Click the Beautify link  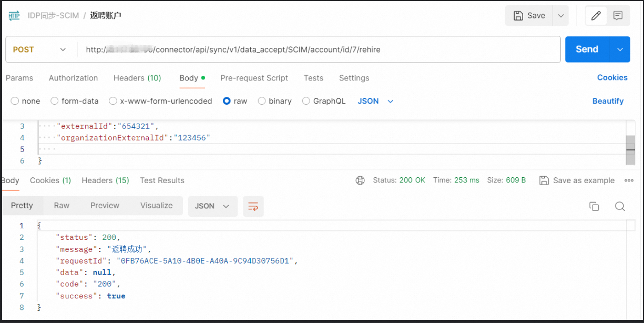[x=608, y=101]
